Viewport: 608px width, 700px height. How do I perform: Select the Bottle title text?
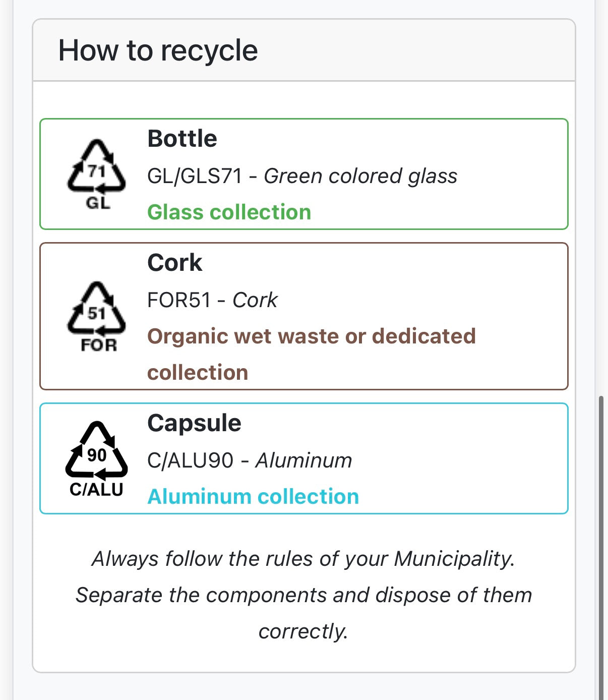point(182,139)
